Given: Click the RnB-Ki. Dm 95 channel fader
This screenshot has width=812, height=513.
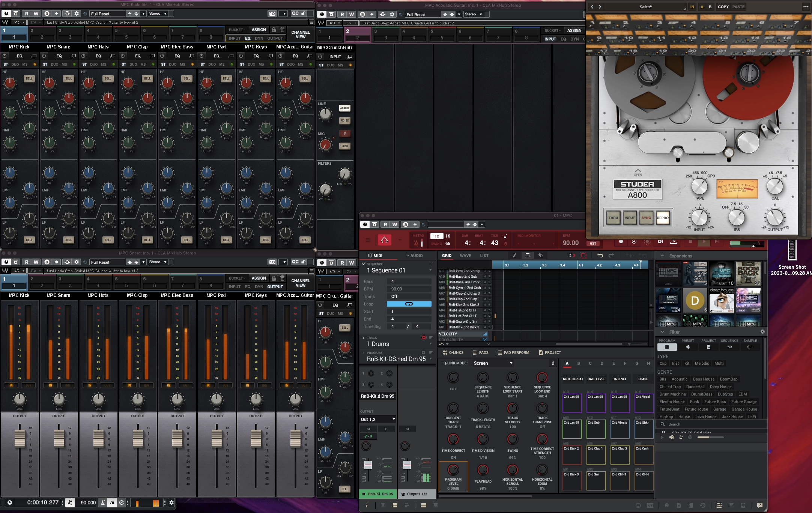Looking at the screenshot, I should 368,465.
